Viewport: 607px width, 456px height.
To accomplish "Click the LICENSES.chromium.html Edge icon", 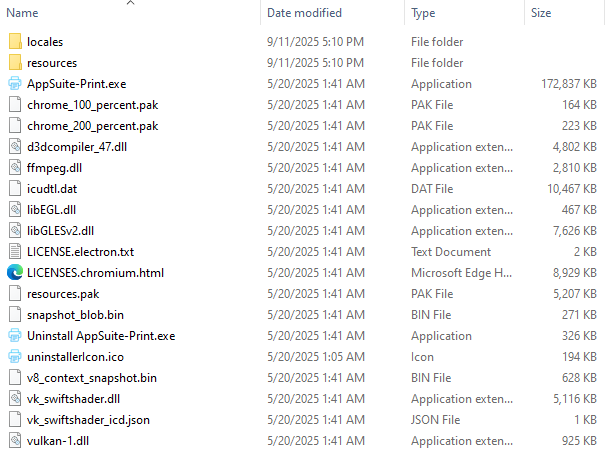I will (15, 272).
